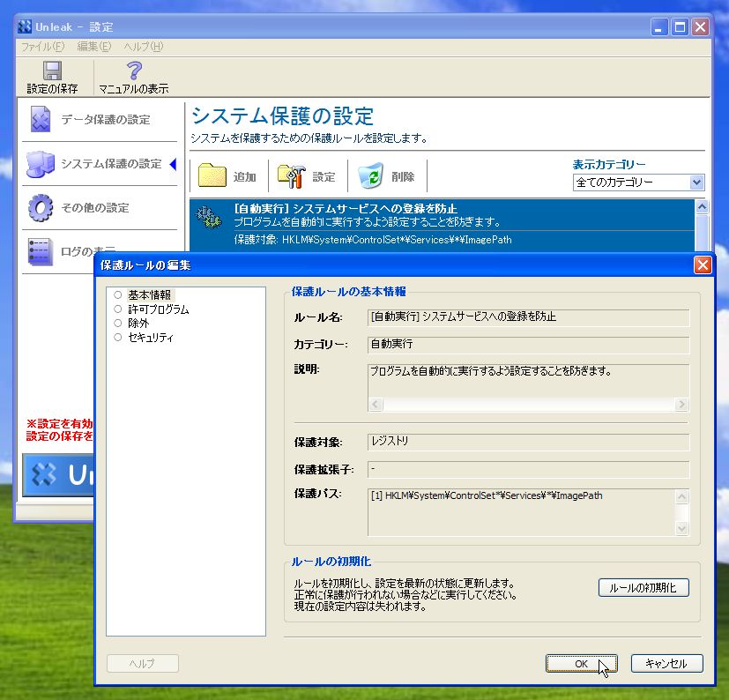Click the ルールの初期化 button

643,587
